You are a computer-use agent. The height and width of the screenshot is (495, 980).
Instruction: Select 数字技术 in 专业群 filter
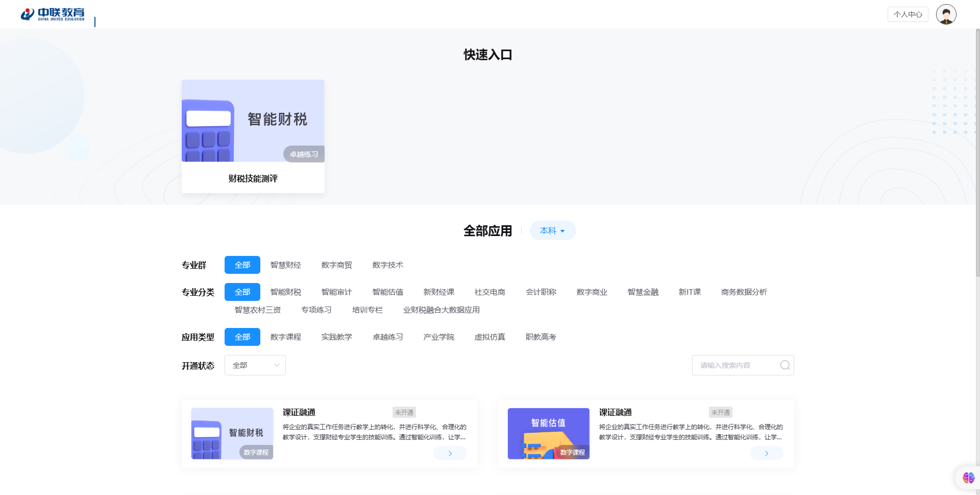coord(387,265)
